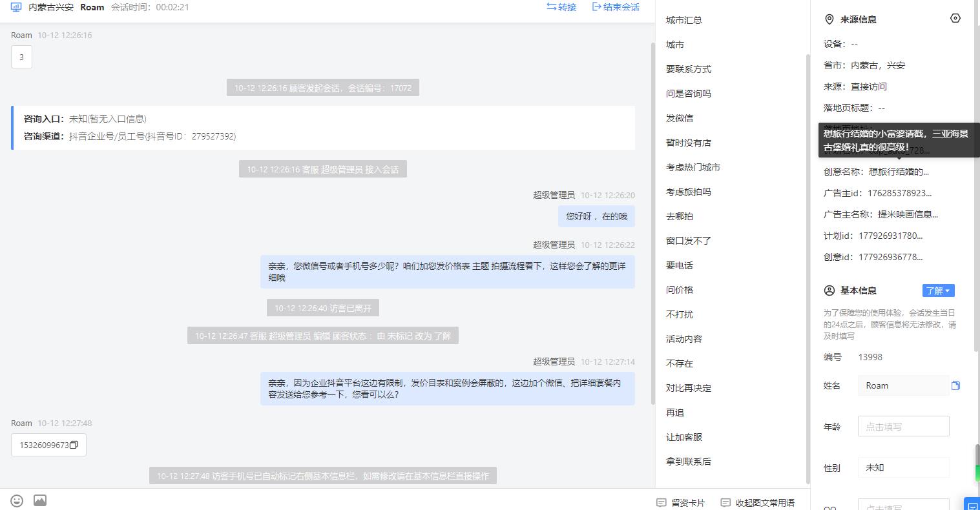This screenshot has width=980, height=510.
Task: Click the agent message 您好呀，在的哦
Action: click(596, 216)
